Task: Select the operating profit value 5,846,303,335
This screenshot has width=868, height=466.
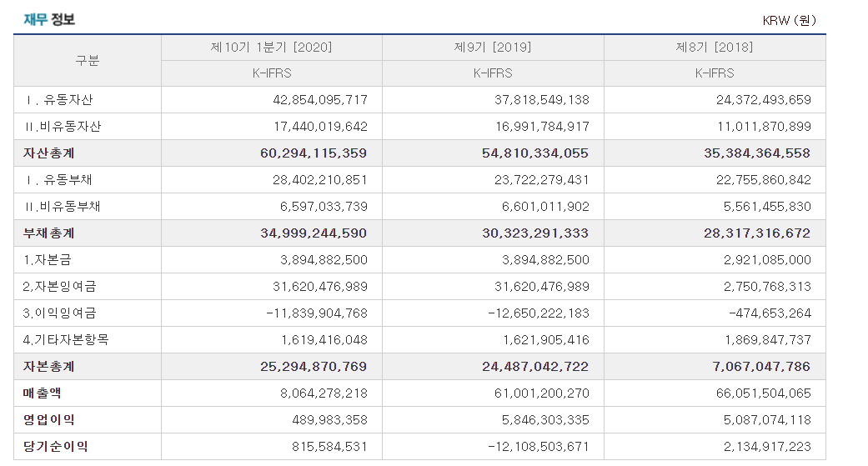Action: point(546,419)
